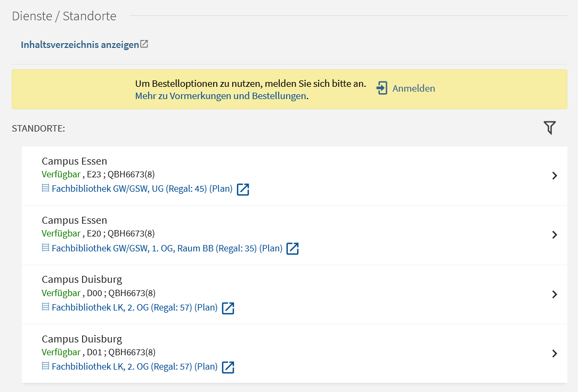The width and height of the screenshot is (578, 392).
Task: Select the Campus Duisburg D01 title text
Action: click(x=82, y=339)
